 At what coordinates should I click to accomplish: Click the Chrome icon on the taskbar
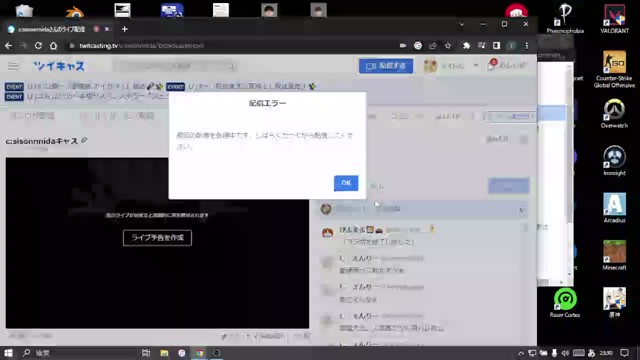point(200,353)
